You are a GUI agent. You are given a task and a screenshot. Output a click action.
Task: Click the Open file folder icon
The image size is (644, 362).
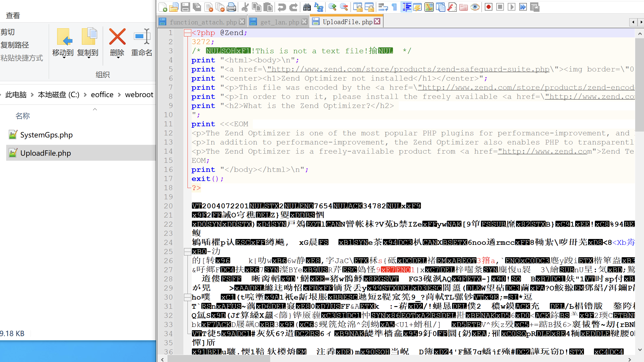tap(174, 7)
